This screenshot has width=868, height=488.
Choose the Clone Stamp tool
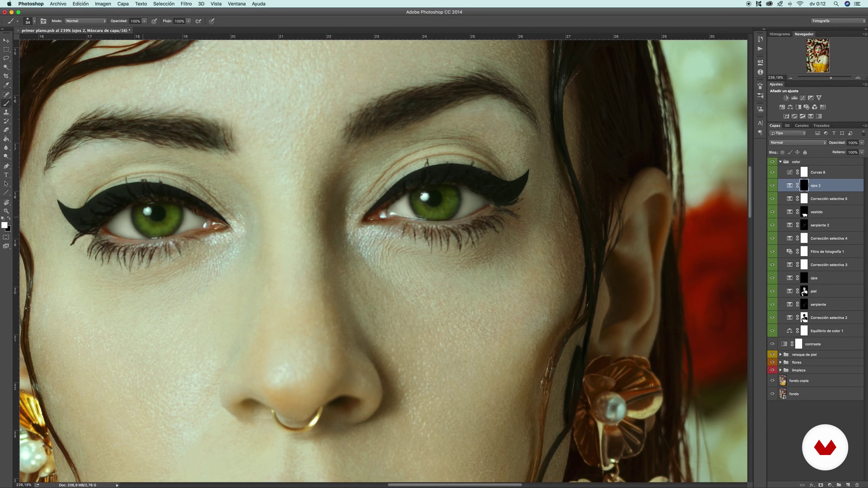6,113
